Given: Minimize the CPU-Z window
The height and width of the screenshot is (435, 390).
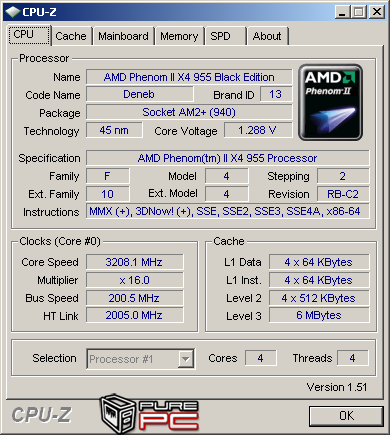Looking at the screenshot, I should click(x=342, y=12).
